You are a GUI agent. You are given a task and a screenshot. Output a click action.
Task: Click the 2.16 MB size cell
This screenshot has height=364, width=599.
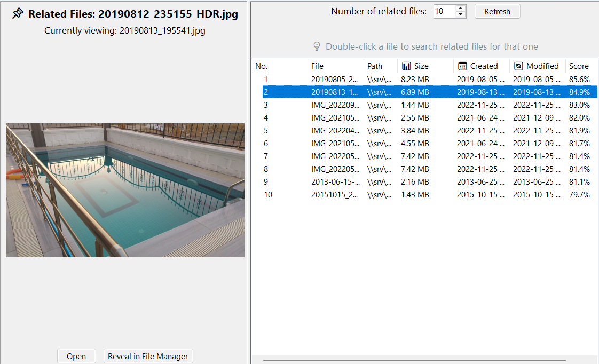pos(415,182)
